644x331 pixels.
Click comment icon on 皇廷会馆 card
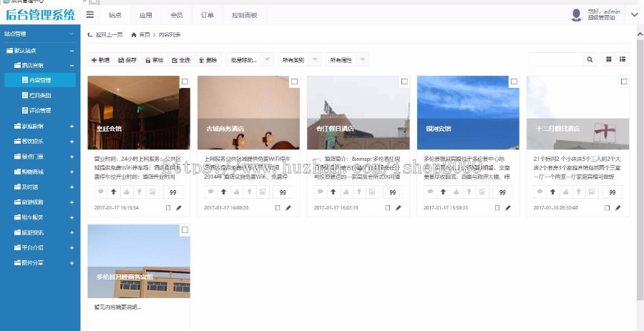pos(101,192)
